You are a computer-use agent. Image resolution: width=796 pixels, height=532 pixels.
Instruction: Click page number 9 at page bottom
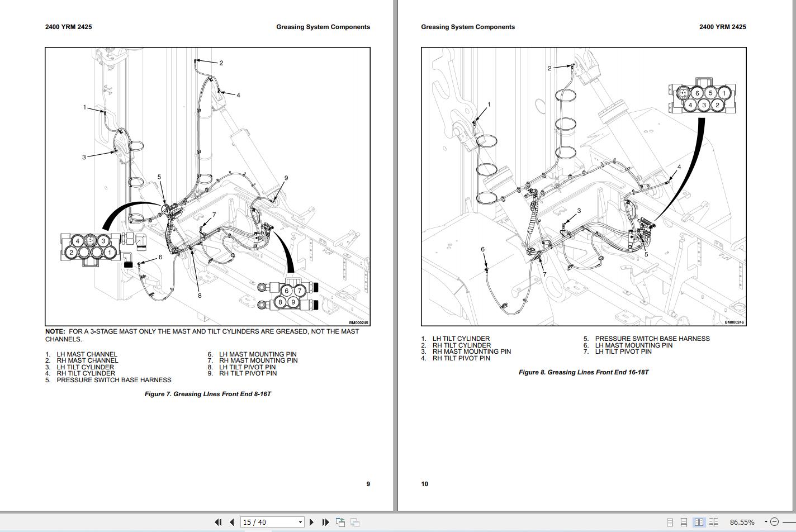tap(368, 484)
